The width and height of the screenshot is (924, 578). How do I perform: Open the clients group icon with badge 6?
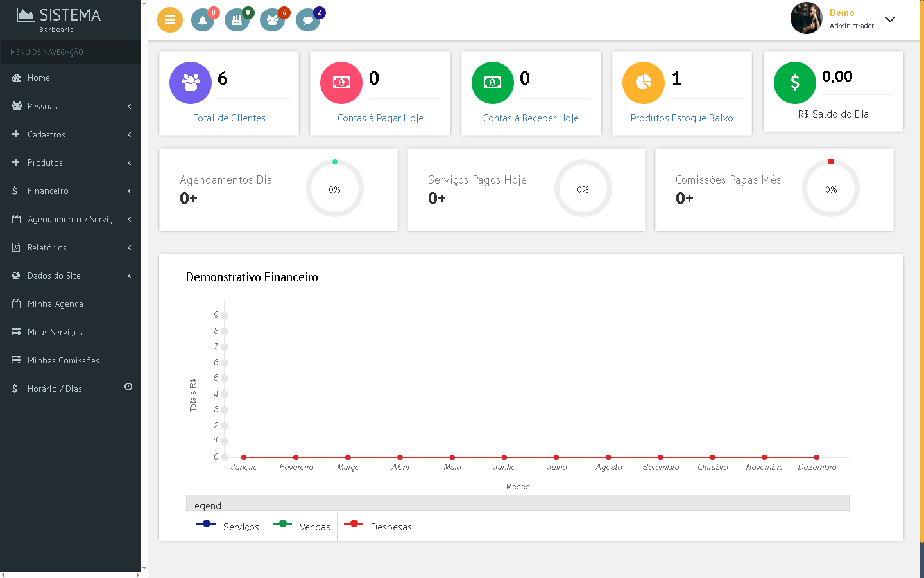(x=272, y=20)
